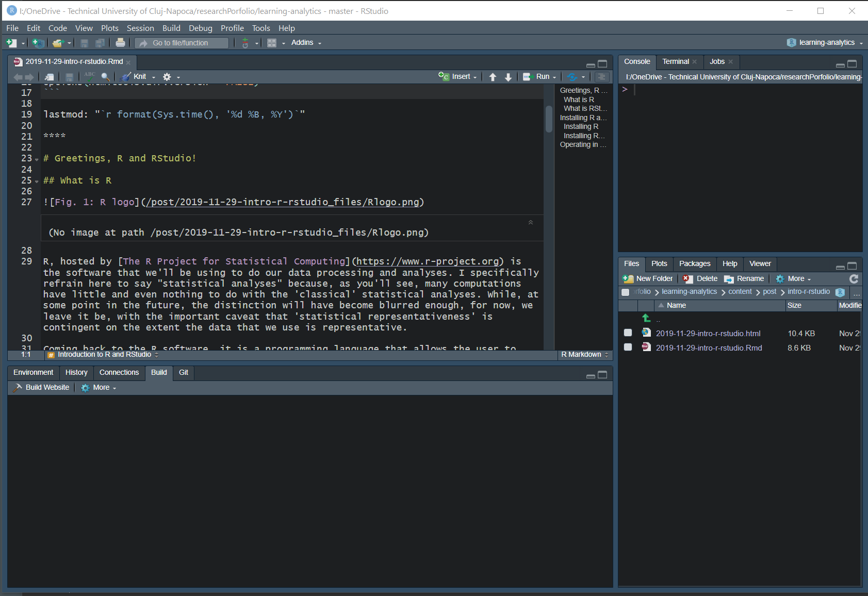Click the learning-analytics breadcrumb link
The width and height of the screenshot is (868, 596).
click(x=690, y=292)
